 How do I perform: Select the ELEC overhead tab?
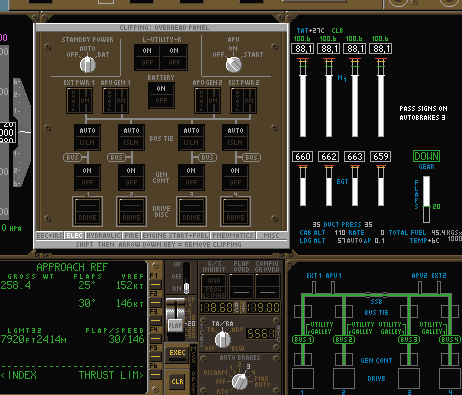(x=74, y=236)
